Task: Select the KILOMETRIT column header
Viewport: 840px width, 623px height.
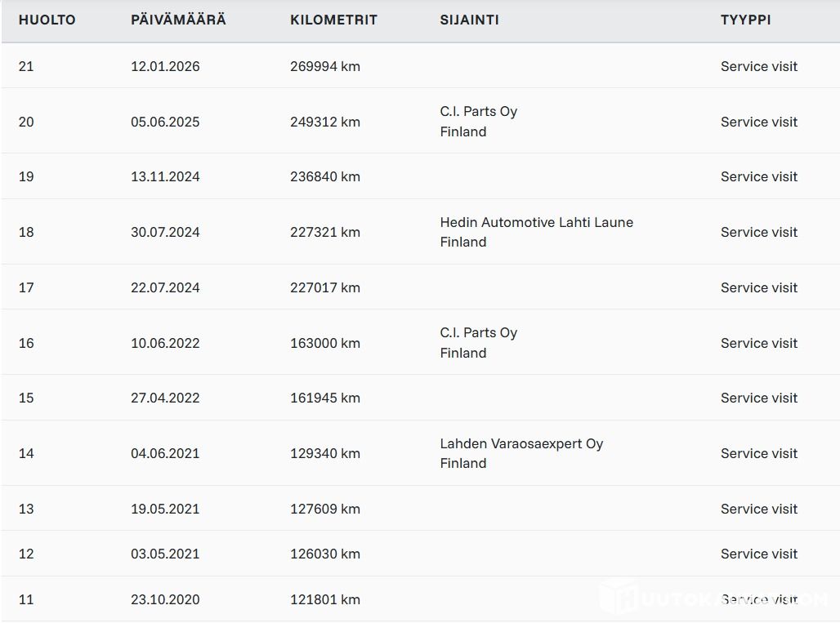Action: pyautogui.click(x=333, y=20)
